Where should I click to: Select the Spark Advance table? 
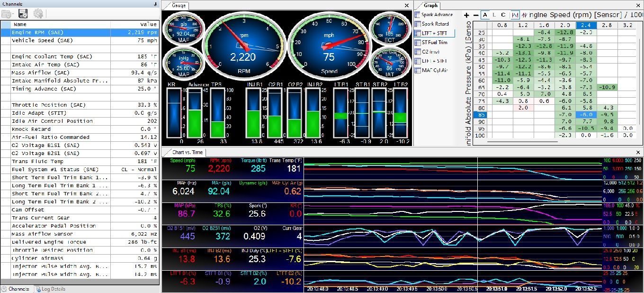pyautogui.click(x=437, y=15)
